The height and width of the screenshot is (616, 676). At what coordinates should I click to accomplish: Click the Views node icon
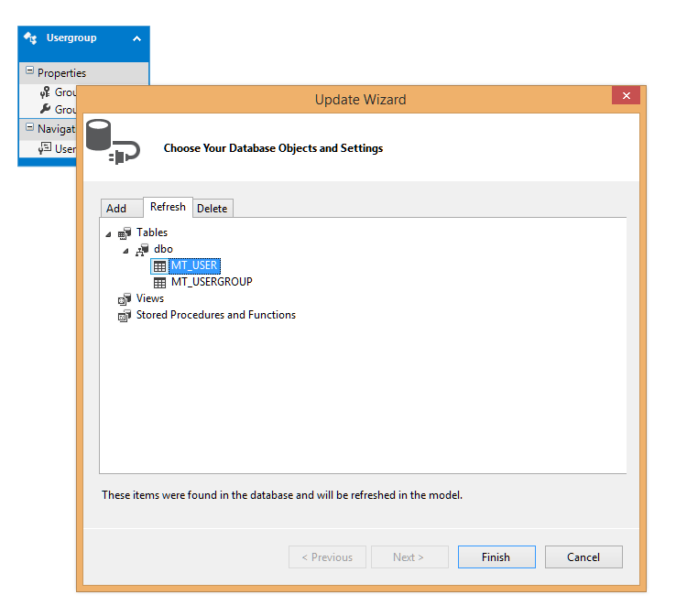pos(125,299)
